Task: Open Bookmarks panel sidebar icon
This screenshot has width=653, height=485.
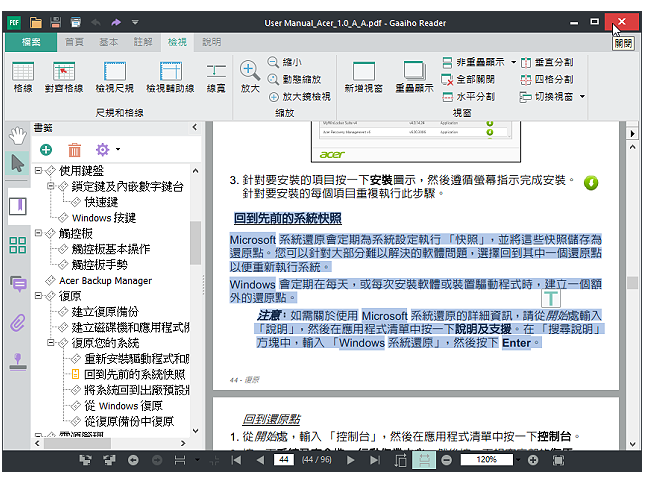Action: tap(18, 206)
